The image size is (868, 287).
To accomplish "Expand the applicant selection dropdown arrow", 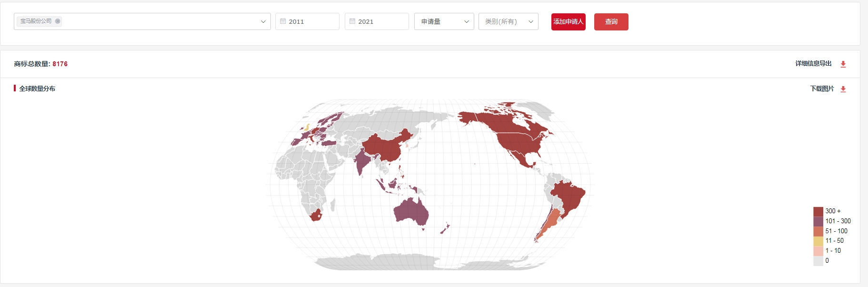I will (263, 21).
